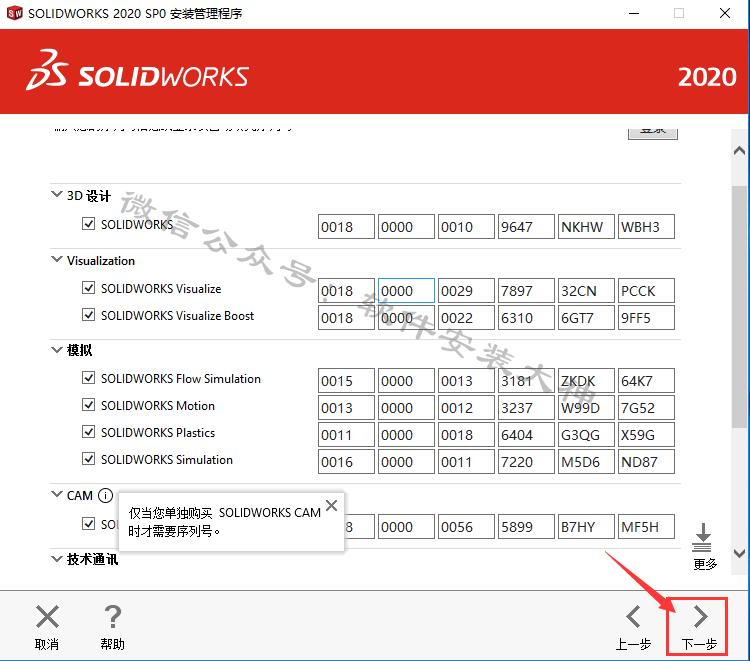Collapse the CAM section
The image size is (750, 661).
tap(57, 494)
